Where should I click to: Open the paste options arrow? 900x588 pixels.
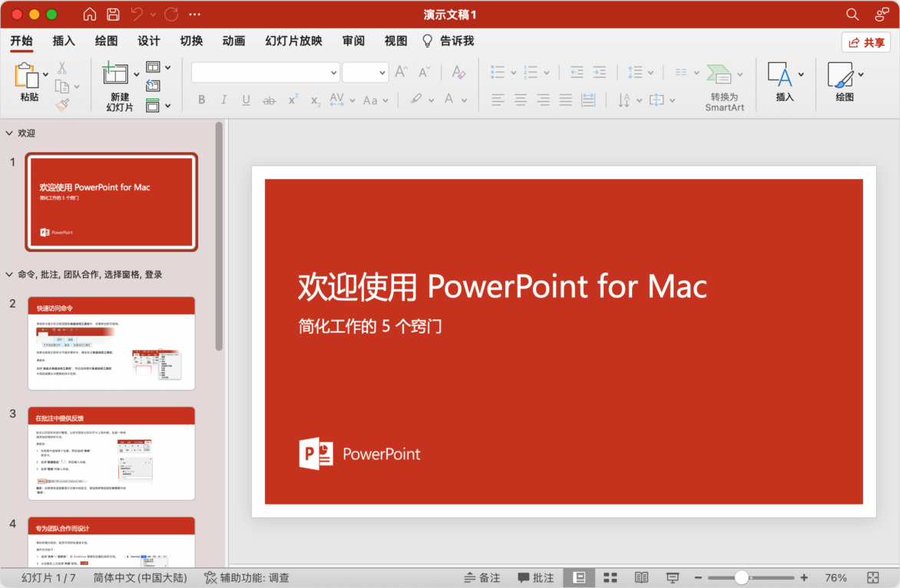(46, 74)
